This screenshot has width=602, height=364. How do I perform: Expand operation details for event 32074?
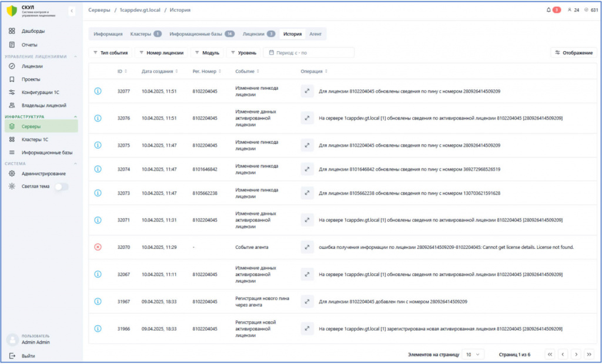coord(307,169)
